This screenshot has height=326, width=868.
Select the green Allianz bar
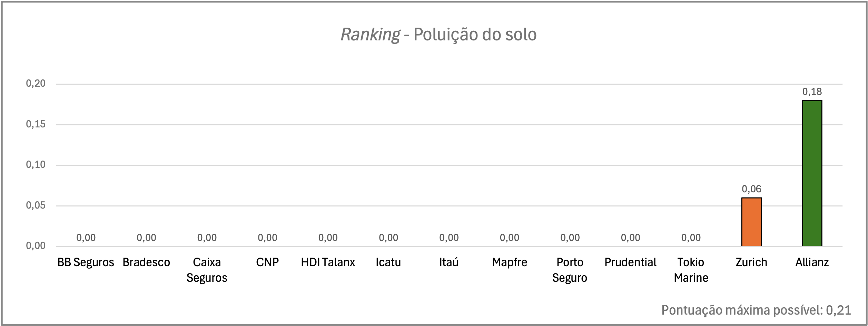812,173
